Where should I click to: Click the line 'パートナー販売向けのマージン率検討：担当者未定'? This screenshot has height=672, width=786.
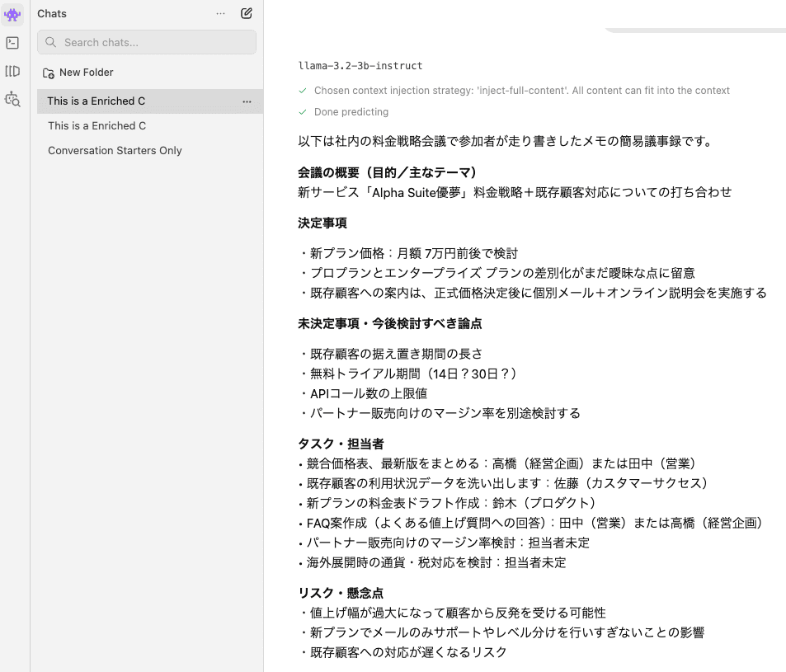(444, 543)
